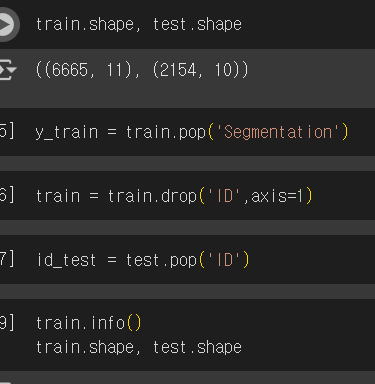Click the execution count of the train.drop cell
Image resolution: width=375 pixels, height=384 pixels.
click(x=7, y=195)
